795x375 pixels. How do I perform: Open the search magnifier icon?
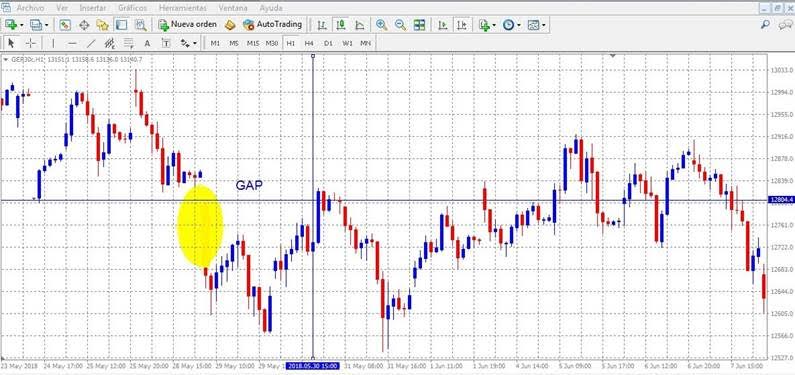[766, 24]
